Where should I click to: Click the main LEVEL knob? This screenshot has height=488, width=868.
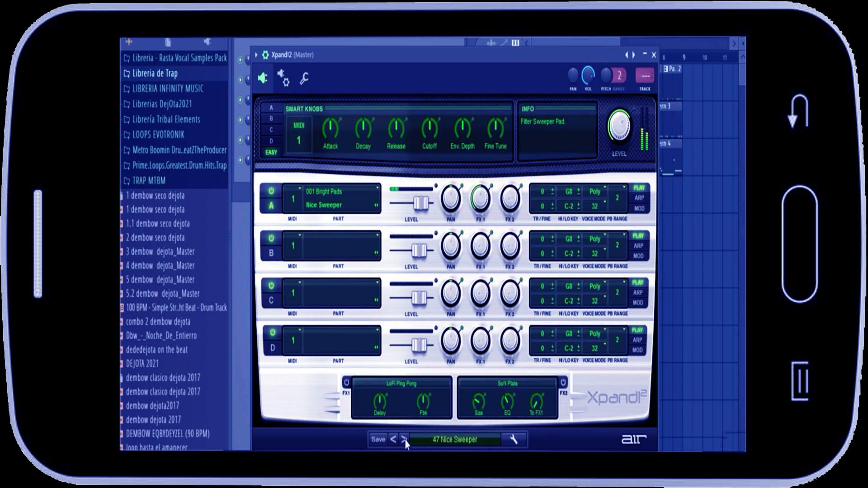click(619, 125)
